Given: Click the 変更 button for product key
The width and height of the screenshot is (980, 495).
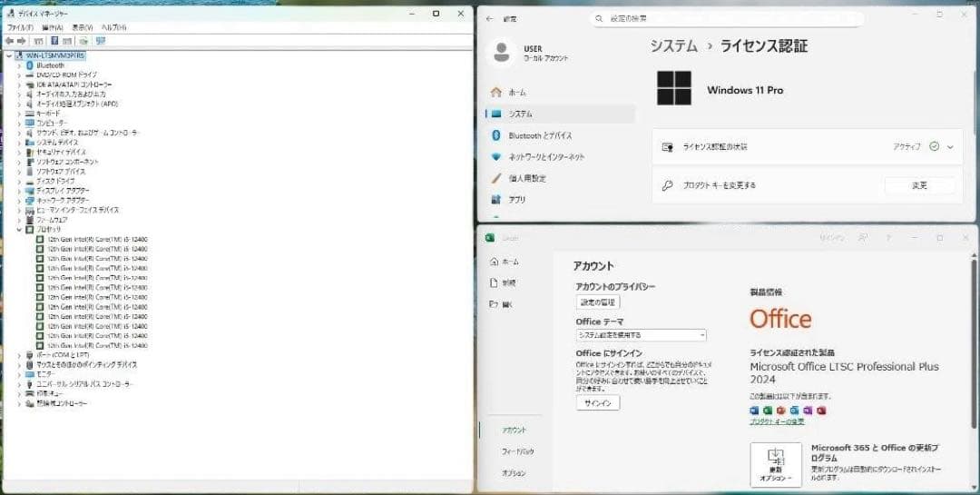Looking at the screenshot, I should point(919,185).
